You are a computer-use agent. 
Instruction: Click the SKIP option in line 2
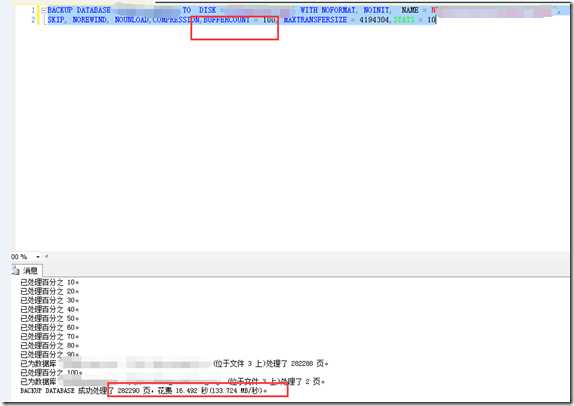coord(57,20)
